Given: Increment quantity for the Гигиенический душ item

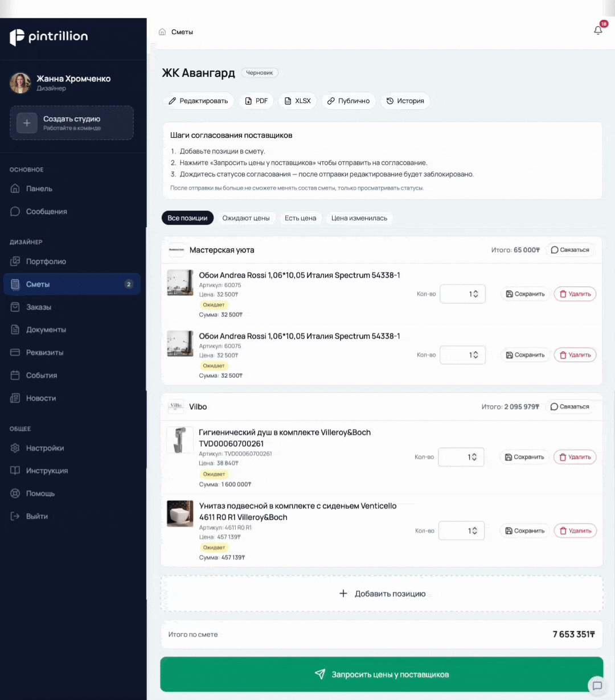Looking at the screenshot, I should point(473,455).
